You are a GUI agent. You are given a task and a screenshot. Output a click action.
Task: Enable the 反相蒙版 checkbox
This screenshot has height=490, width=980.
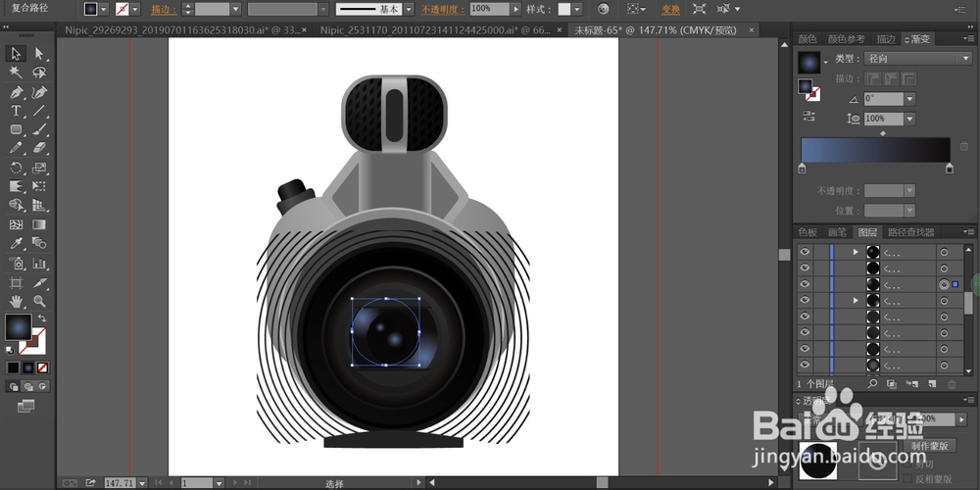click(908, 479)
